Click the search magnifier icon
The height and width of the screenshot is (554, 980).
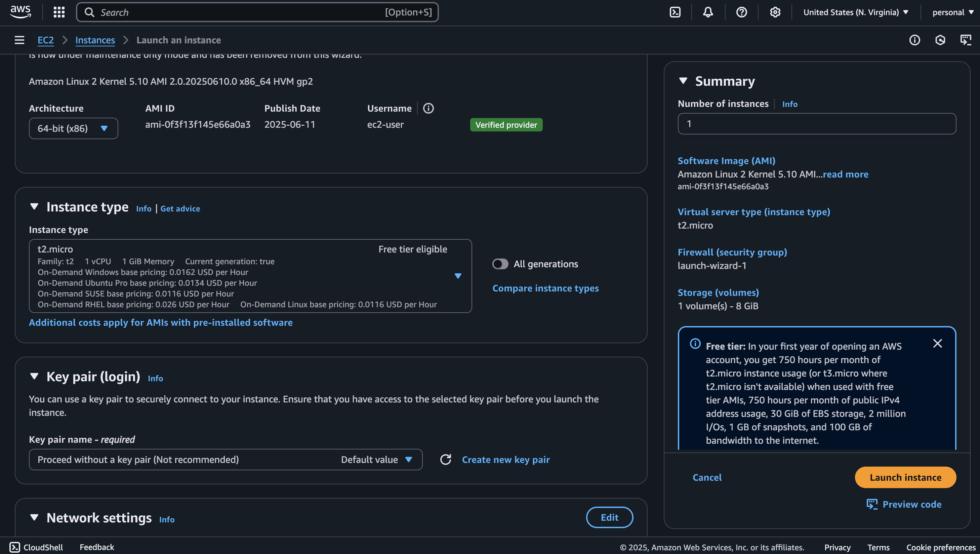pos(89,12)
